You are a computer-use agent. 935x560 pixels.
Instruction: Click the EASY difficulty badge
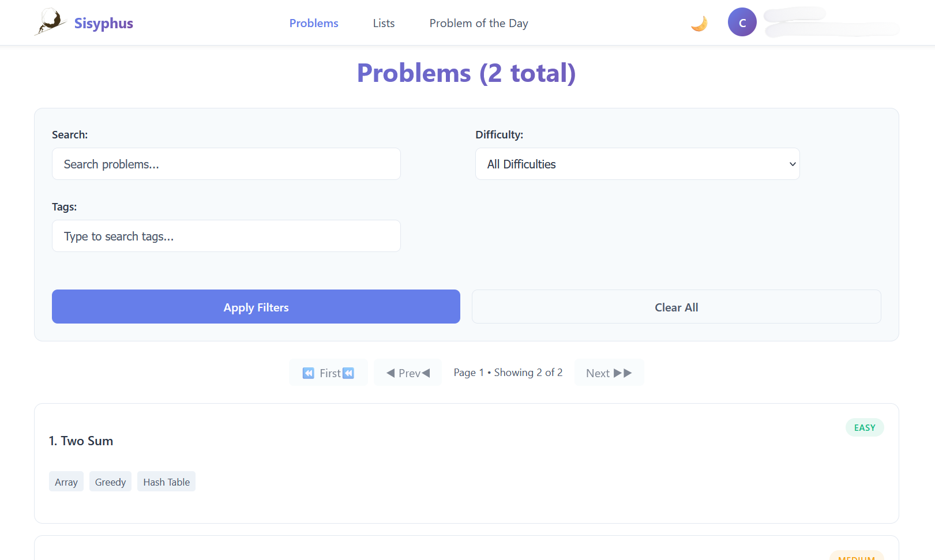click(x=864, y=427)
